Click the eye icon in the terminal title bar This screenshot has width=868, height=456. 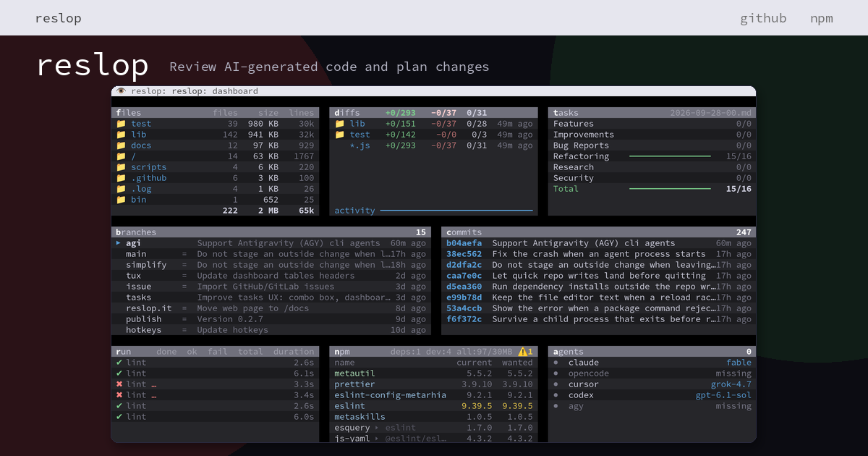[x=121, y=91]
